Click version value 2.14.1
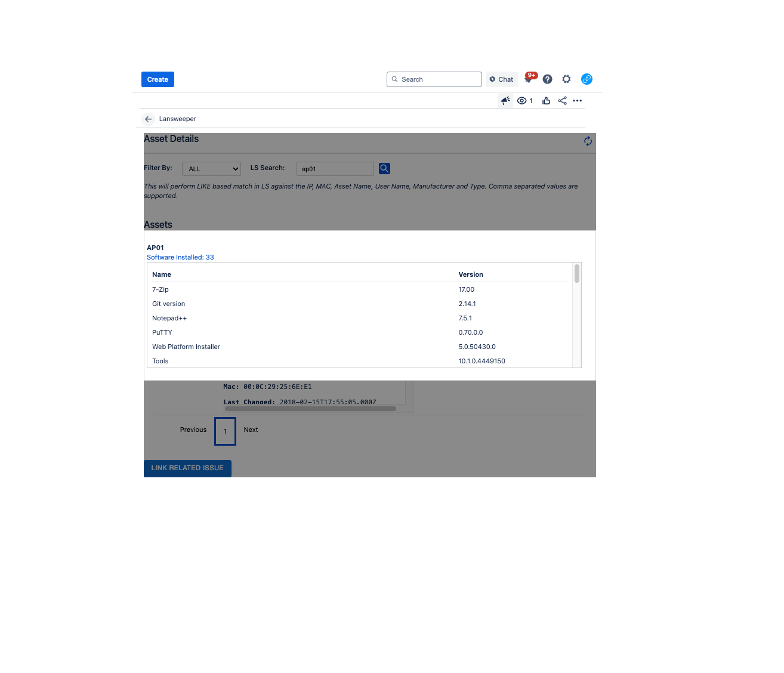This screenshot has width=784, height=673. pos(467,304)
